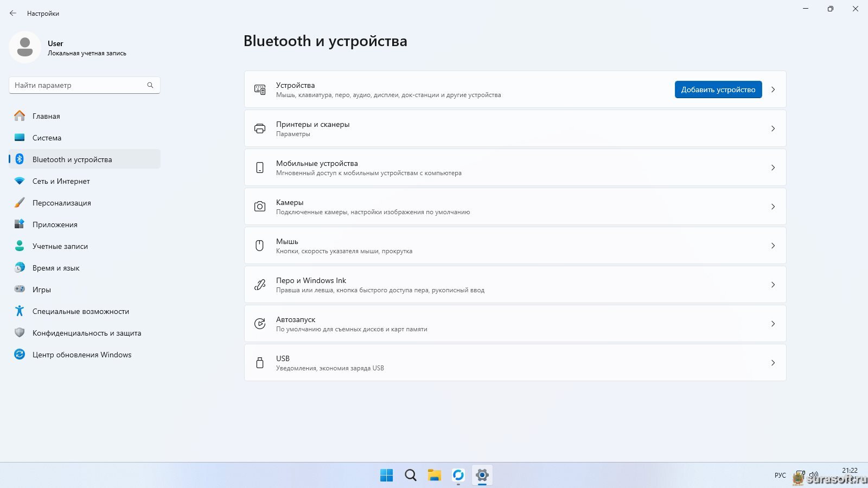Go back using the arrow beside Настройки

(13, 13)
